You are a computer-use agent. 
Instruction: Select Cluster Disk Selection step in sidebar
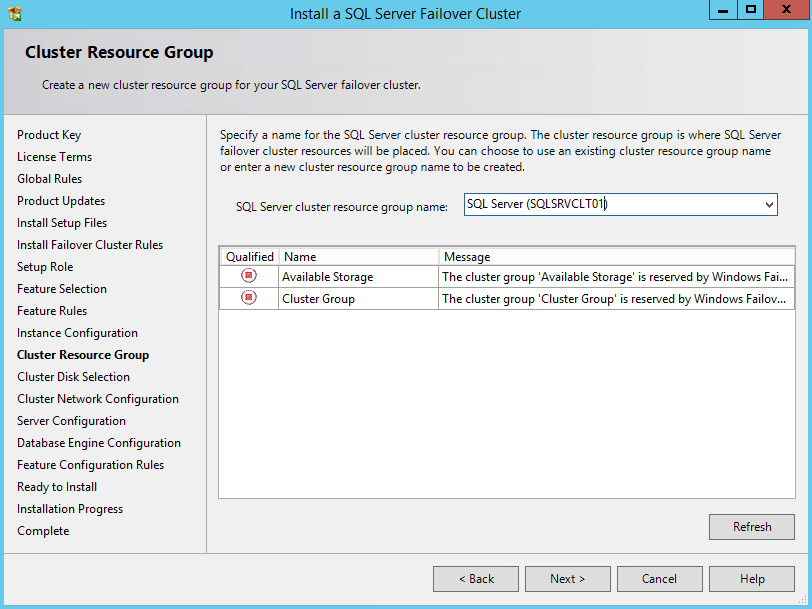click(73, 377)
